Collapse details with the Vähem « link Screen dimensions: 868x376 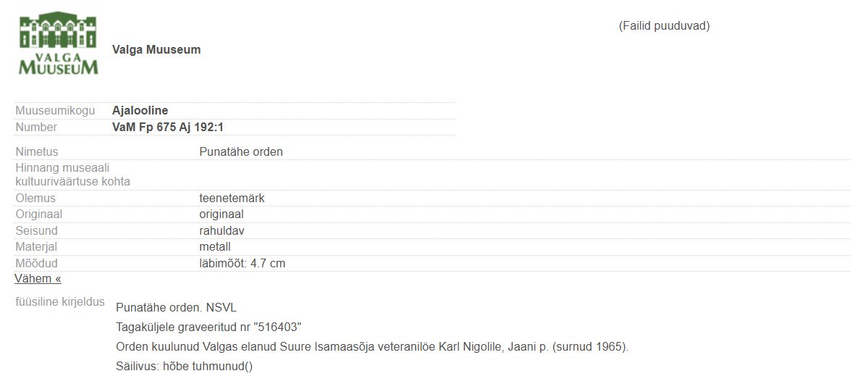pyautogui.click(x=38, y=279)
